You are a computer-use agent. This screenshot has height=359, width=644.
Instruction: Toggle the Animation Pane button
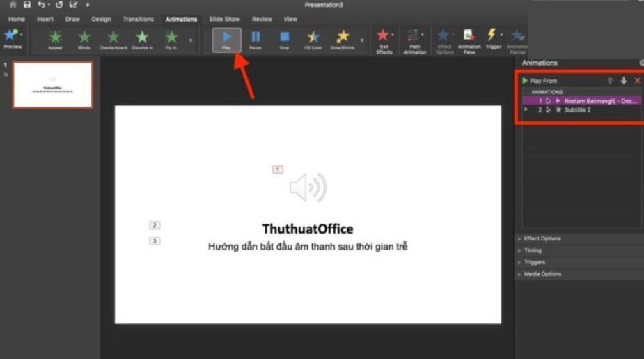[x=469, y=41]
